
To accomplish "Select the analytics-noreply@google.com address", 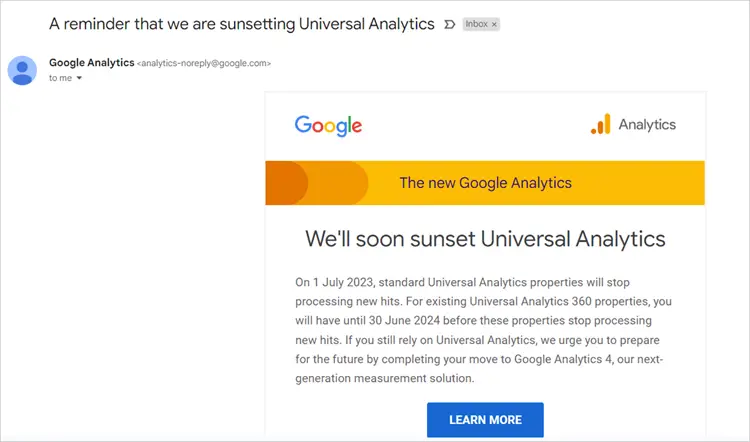I will 204,63.
